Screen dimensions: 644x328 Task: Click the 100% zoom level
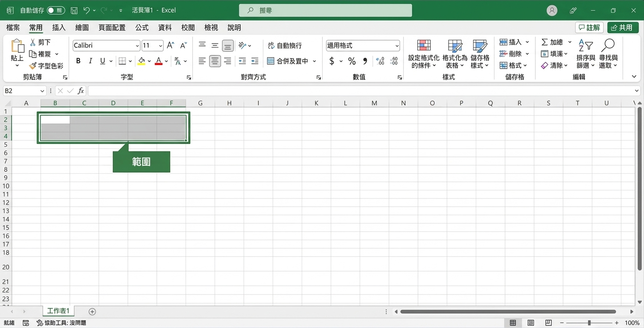point(632,323)
